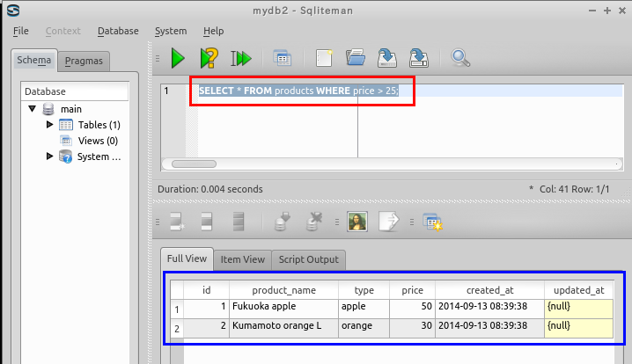Screen dimensions: 632x364
Task: Open the Database menu
Action: pyautogui.click(x=118, y=31)
